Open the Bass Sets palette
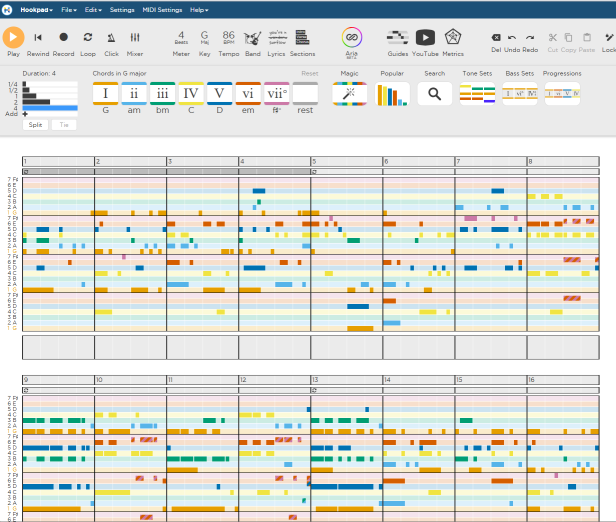The image size is (616, 522). pos(520,93)
